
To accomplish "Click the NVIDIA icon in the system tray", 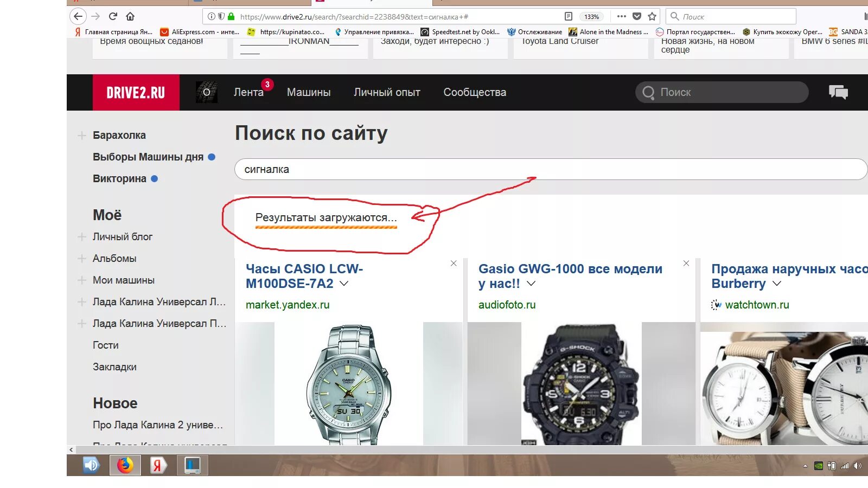I will coord(819,465).
